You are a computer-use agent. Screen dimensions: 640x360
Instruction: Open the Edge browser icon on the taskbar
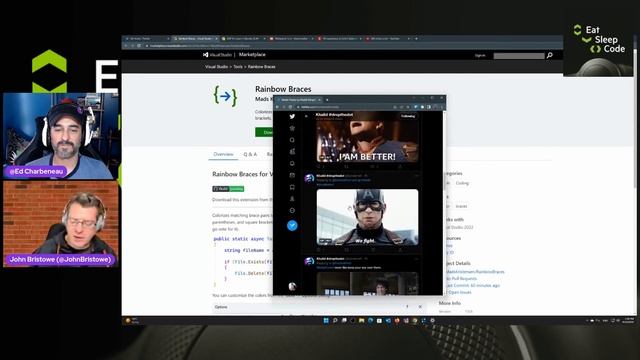(370, 320)
